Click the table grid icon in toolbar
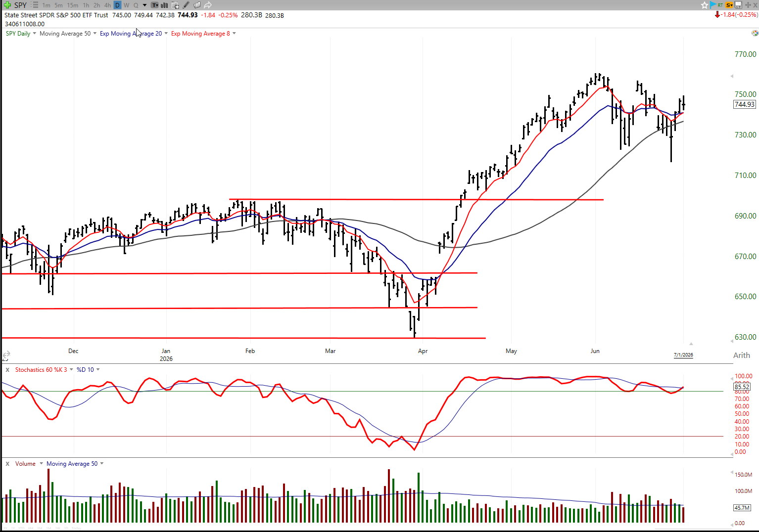This screenshot has width=759, height=532. click(x=175, y=5)
